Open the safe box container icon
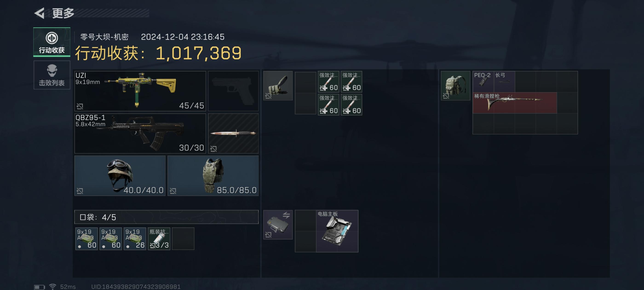Viewport: 644px width, 290px height. (x=278, y=224)
